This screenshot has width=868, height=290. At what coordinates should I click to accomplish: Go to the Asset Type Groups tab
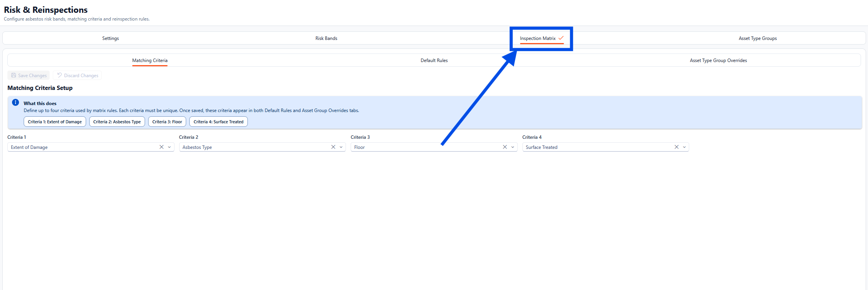(757, 38)
